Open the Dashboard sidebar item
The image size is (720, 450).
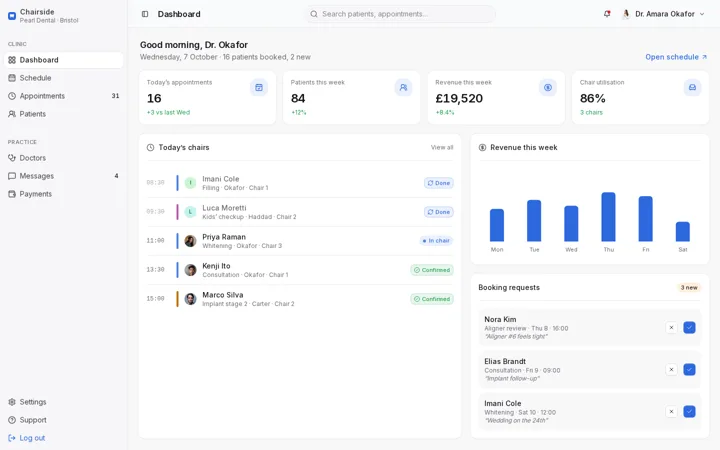tap(63, 60)
